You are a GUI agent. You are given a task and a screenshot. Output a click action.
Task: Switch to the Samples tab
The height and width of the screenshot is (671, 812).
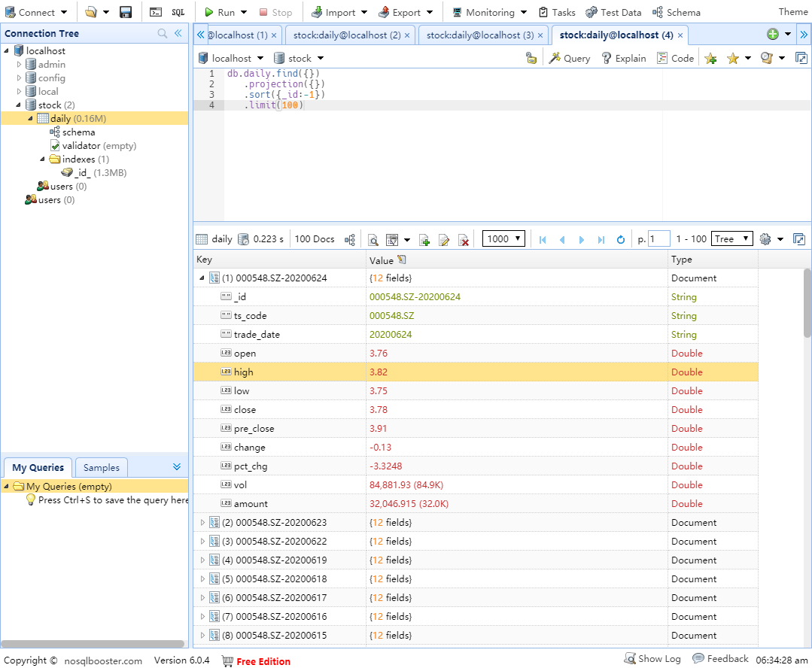click(x=102, y=467)
